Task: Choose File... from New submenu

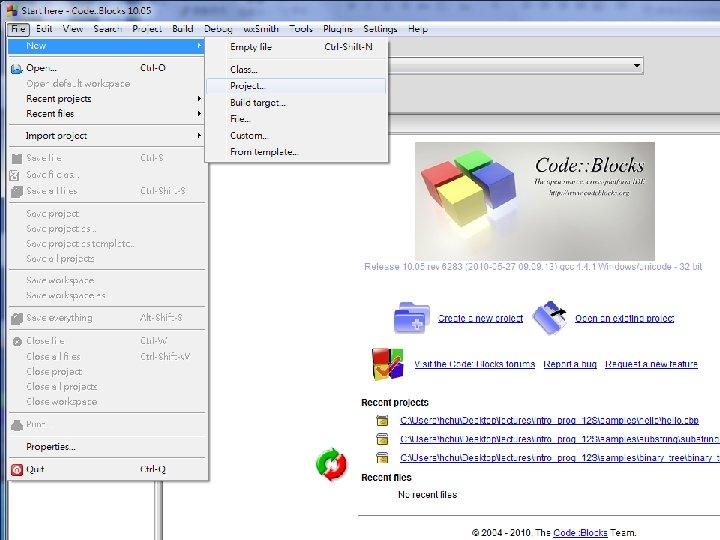Action: pos(296,119)
